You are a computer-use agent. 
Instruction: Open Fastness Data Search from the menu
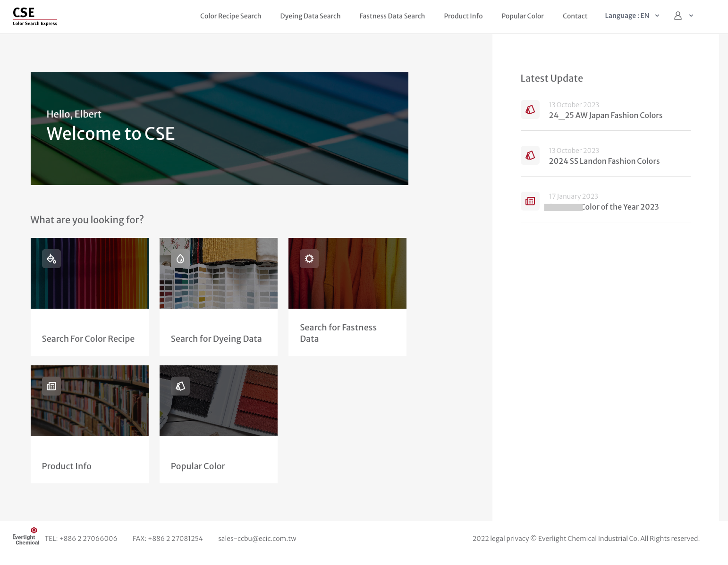[x=392, y=16]
